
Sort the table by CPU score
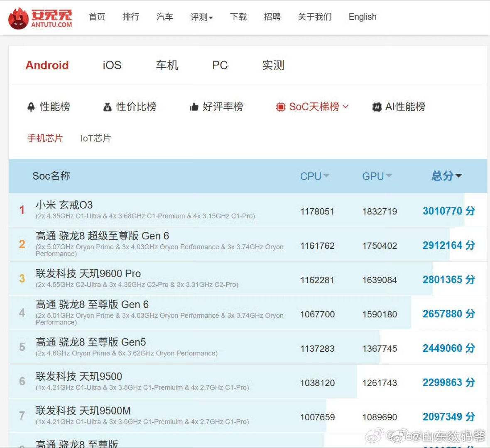click(x=314, y=176)
